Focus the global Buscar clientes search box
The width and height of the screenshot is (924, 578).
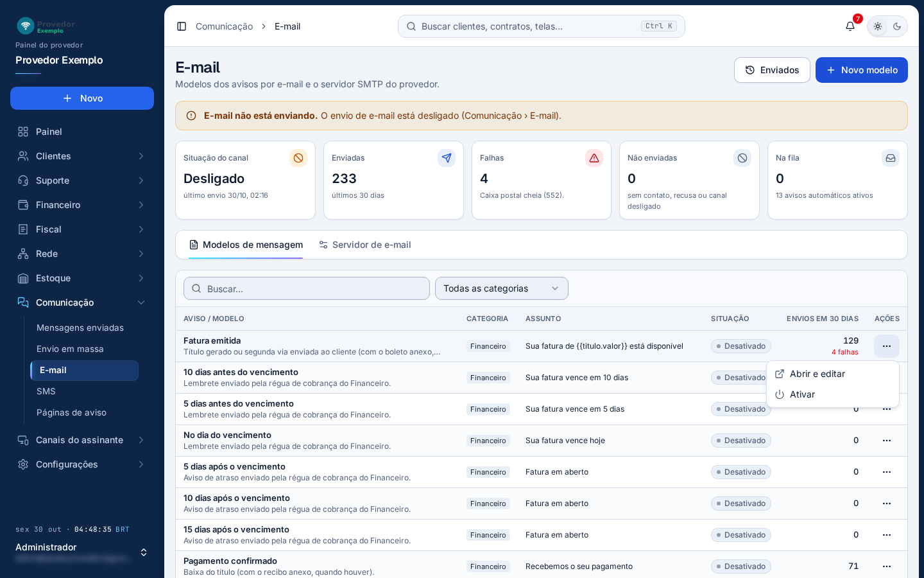[542, 26]
